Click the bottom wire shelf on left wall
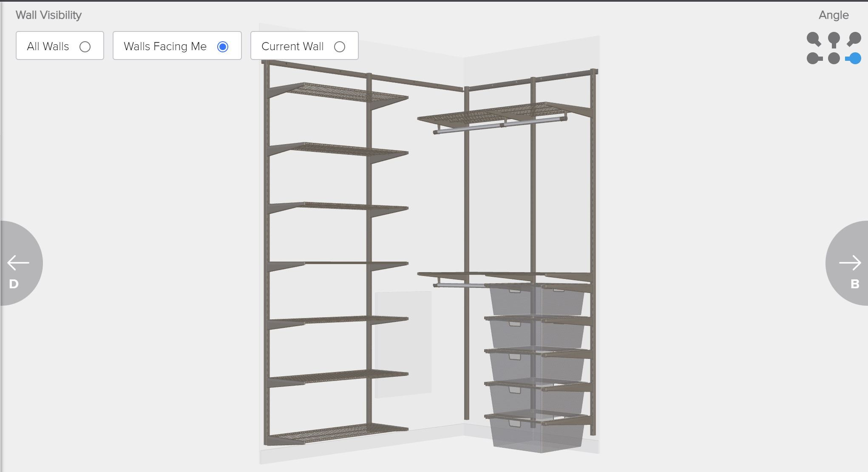Screen dimensions: 868x472 coord(336,433)
